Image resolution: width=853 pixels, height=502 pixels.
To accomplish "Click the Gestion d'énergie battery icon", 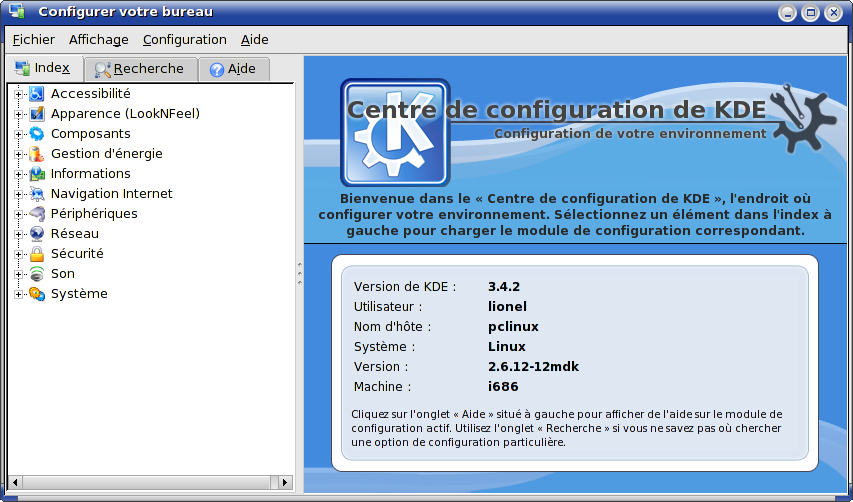I will [x=36, y=154].
